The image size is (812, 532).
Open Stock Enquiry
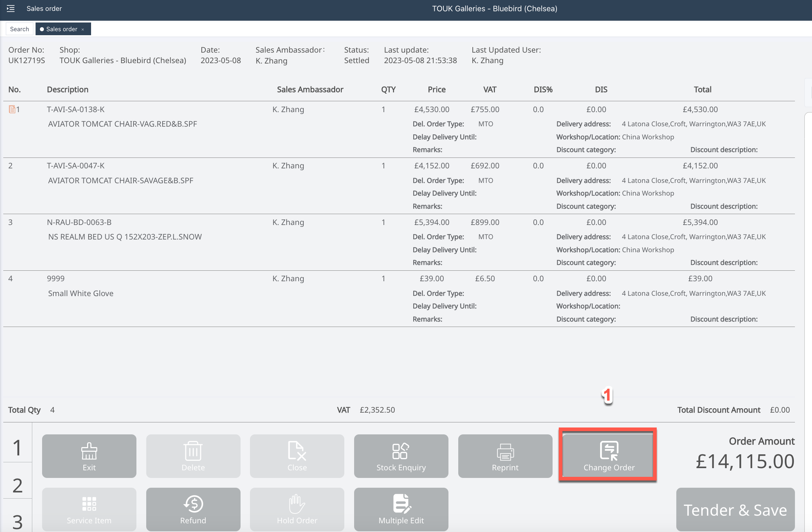[x=401, y=456]
